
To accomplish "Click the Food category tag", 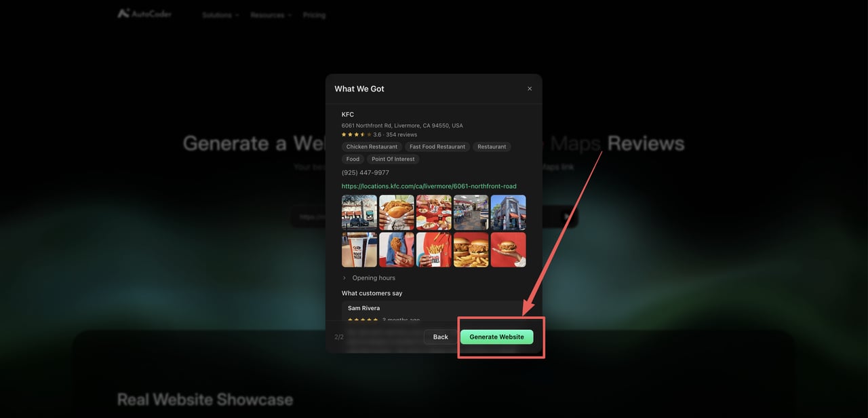I will point(353,159).
